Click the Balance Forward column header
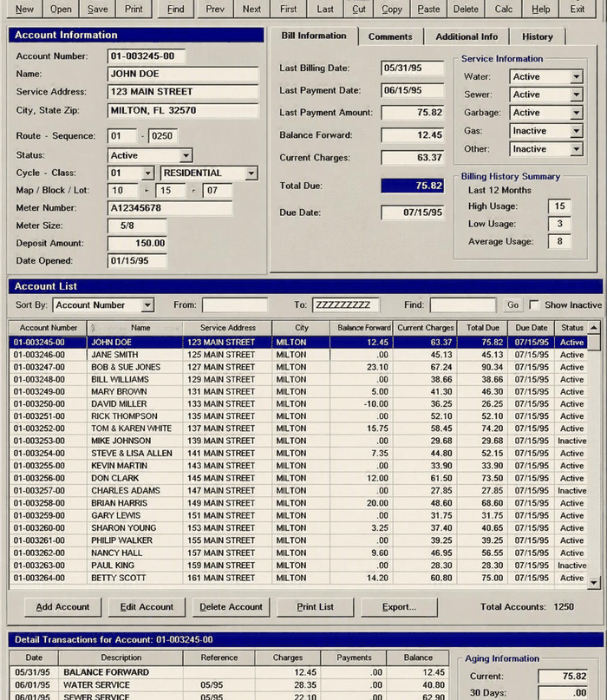 pos(363,328)
